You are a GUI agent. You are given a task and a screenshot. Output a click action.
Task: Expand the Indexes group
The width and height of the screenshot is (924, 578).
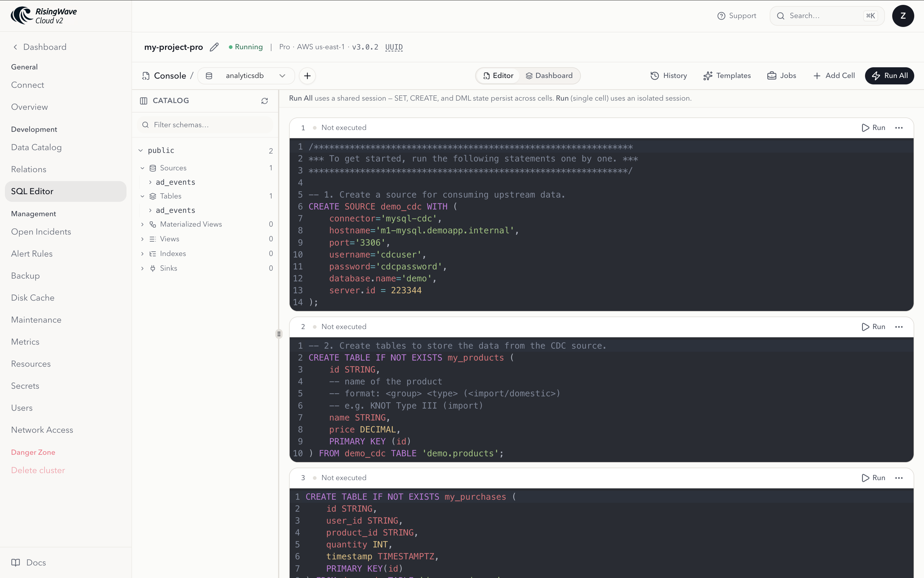pyautogui.click(x=142, y=254)
